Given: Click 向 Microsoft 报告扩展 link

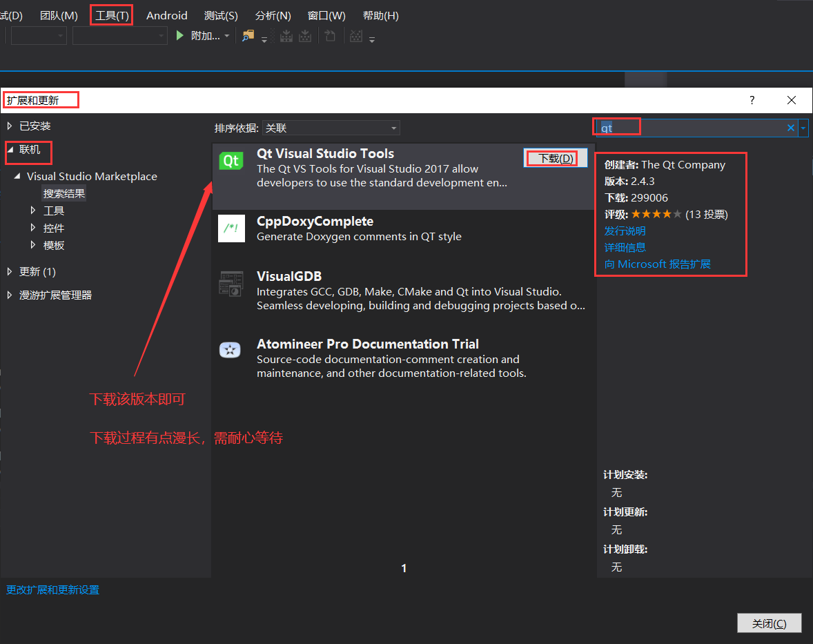Looking at the screenshot, I should point(657,264).
